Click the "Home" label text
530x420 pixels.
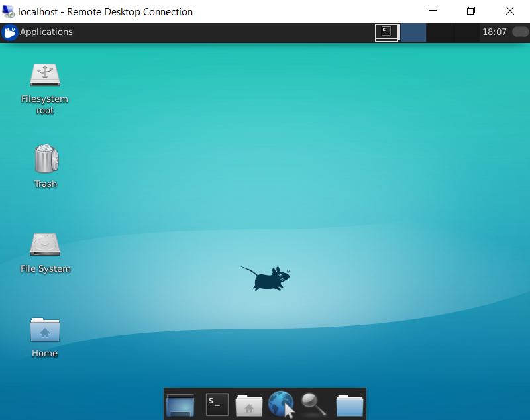44,354
